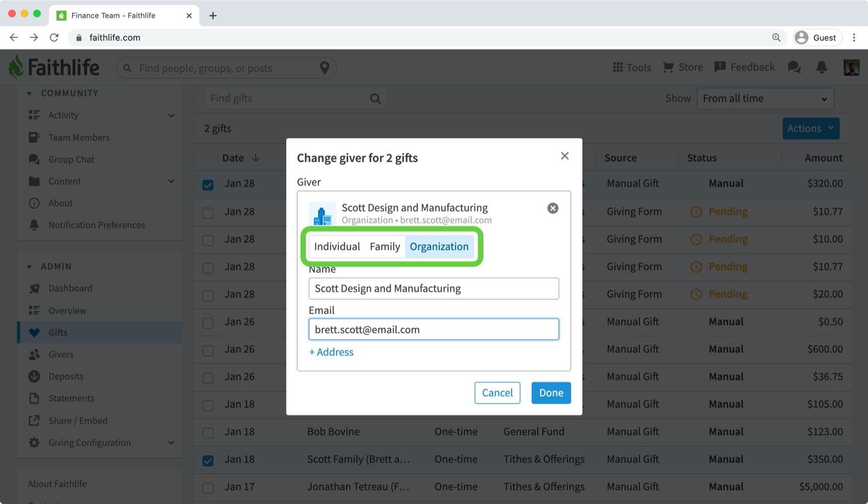
Task: Expand Giving Configuration chevron
Action: (x=171, y=443)
